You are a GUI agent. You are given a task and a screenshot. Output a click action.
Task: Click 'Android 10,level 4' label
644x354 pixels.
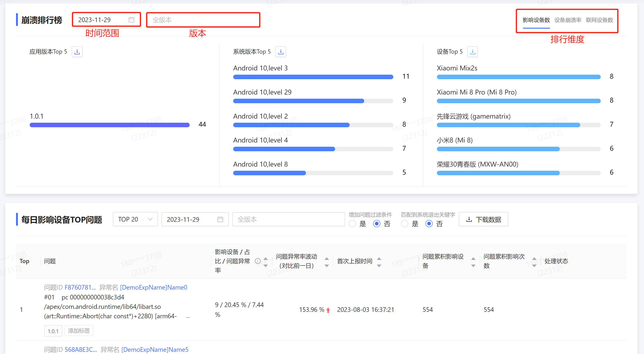click(x=260, y=140)
